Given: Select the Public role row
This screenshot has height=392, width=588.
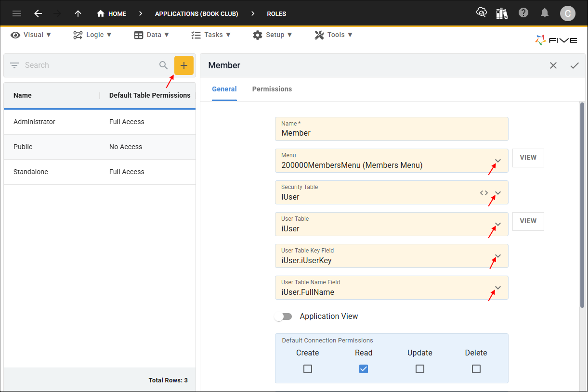Looking at the screenshot, I should [100, 147].
